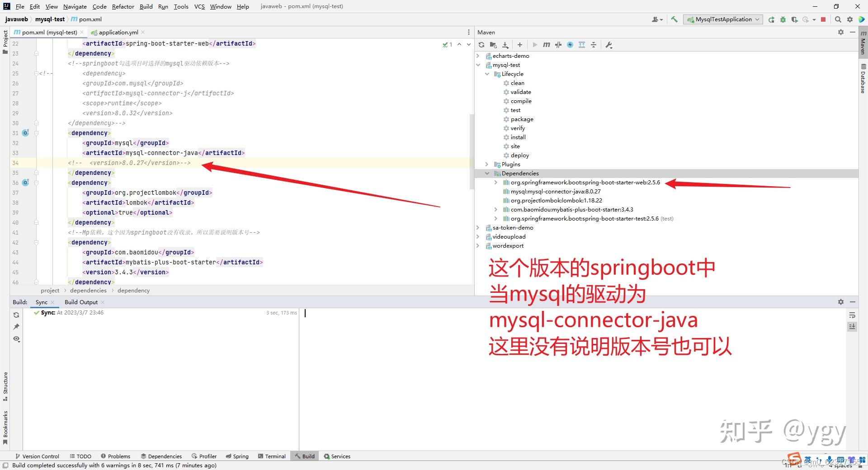Expand the Plugins node under mysql-test
This screenshot has width=868, height=470.
487,164
